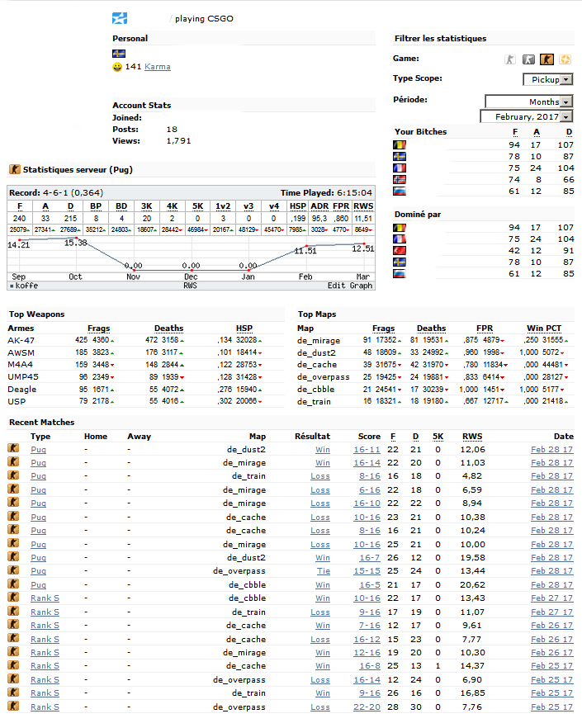Image resolution: width=582 pixels, height=728 pixels.
Task: Choose the gray game filter icon
Action: (x=528, y=59)
